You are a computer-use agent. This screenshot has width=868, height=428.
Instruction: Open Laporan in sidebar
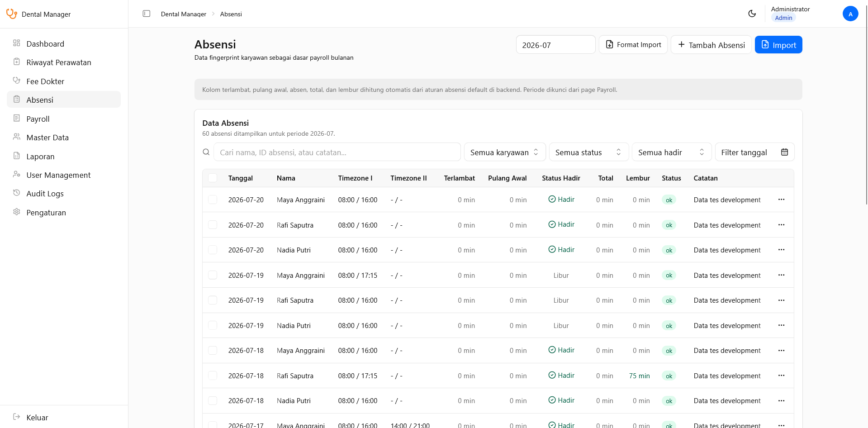point(64,156)
